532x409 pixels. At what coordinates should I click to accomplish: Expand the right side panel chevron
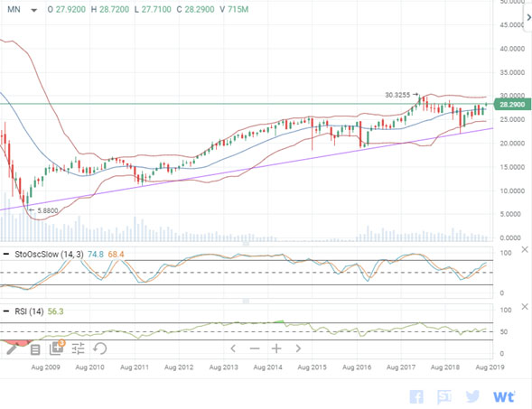pos(528,17)
